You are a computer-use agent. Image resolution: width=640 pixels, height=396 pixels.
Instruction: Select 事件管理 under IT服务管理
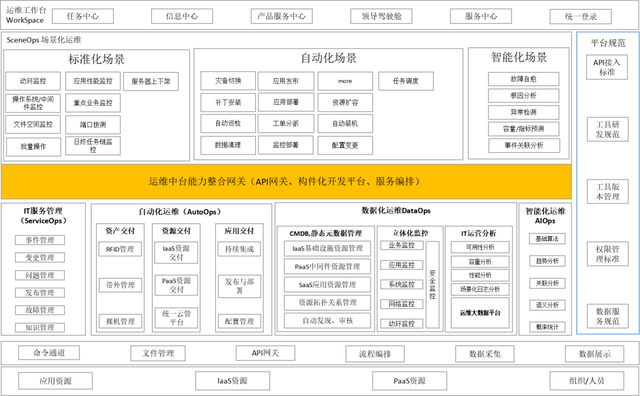coord(40,240)
